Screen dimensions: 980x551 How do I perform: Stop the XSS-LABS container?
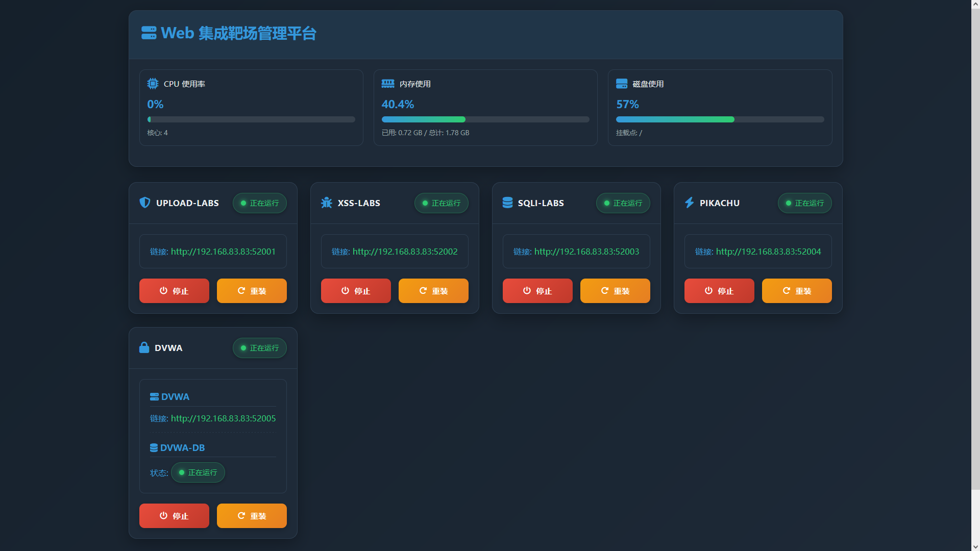click(356, 291)
